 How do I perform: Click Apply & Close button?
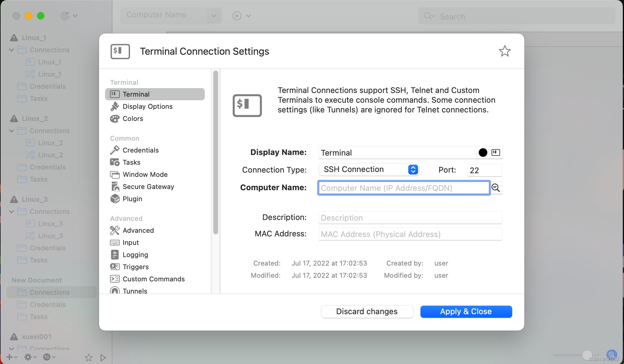(x=466, y=311)
